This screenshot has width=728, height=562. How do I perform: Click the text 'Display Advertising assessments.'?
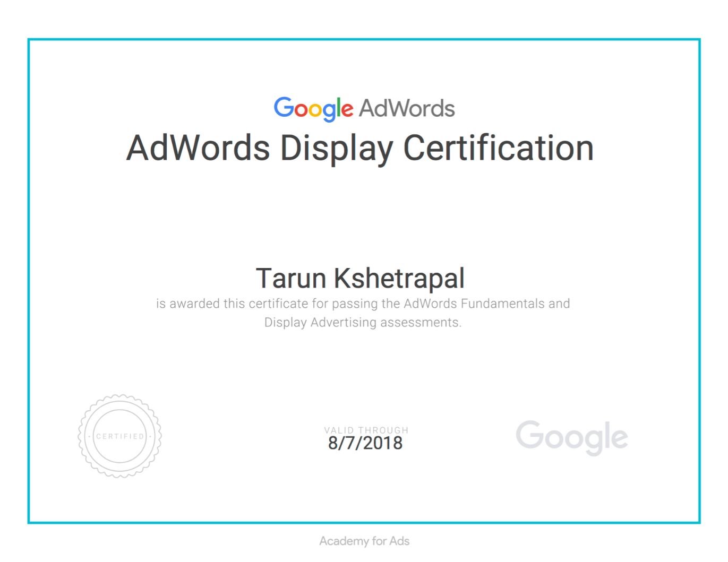pos(363,322)
